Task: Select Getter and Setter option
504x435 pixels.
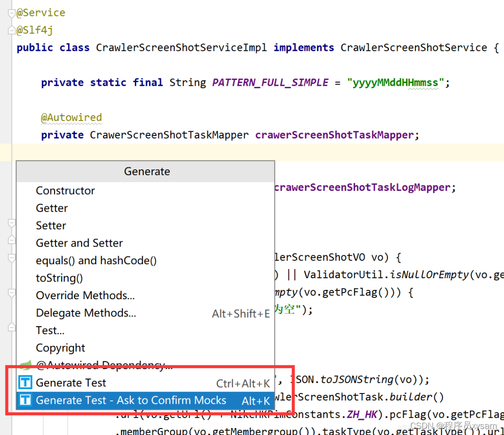Action: tap(145, 243)
